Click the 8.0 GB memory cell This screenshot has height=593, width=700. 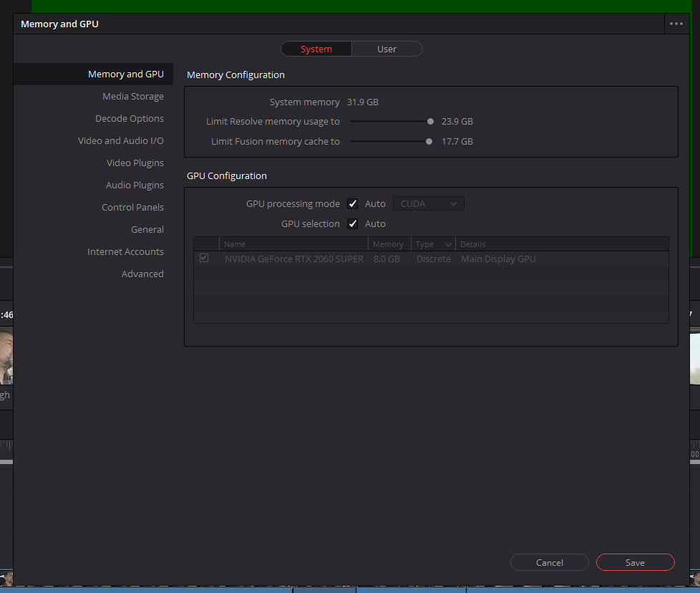387,259
